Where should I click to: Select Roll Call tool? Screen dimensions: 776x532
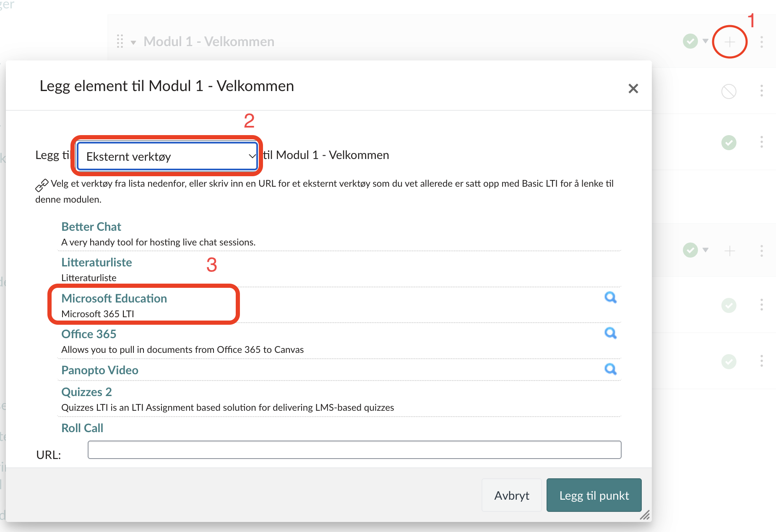point(82,428)
